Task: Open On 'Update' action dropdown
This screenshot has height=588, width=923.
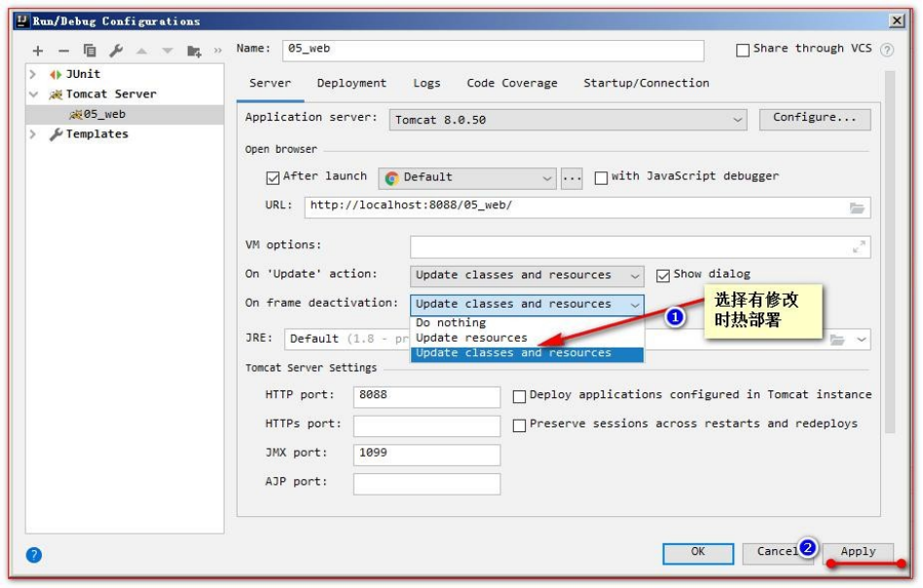Action: pyautogui.click(x=527, y=276)
